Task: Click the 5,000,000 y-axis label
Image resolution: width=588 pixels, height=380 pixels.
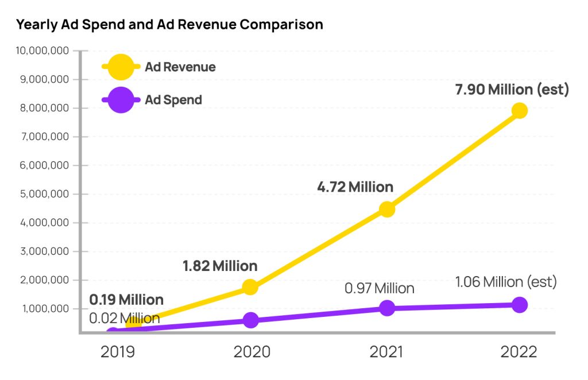Action: point(45,194)
